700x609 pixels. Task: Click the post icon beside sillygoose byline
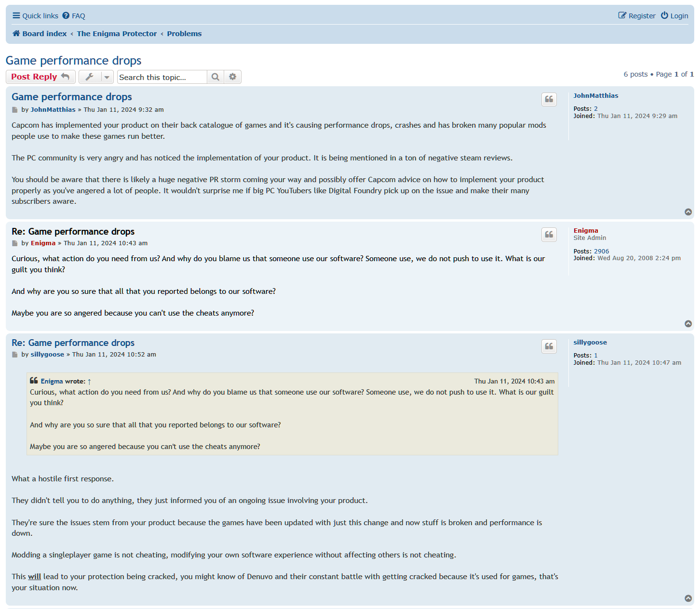15,355
